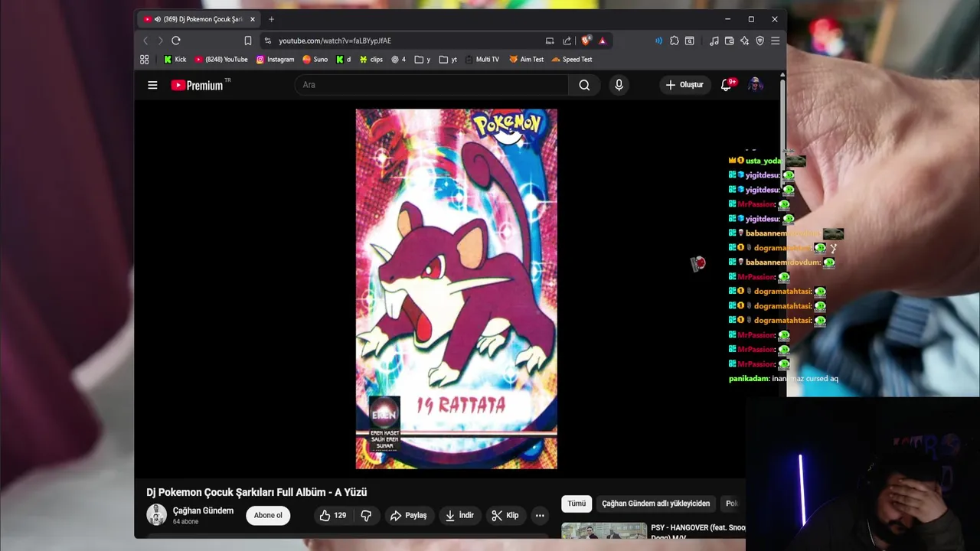Bookmark this page icon
The height and width of the screenshot is (551, 980).
[x=248, y=41]
